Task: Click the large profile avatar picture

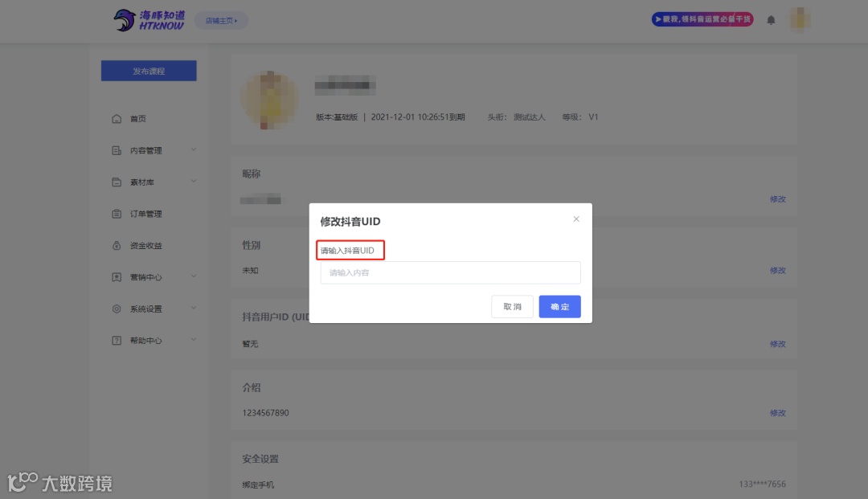Action: (x=269, y=100)
